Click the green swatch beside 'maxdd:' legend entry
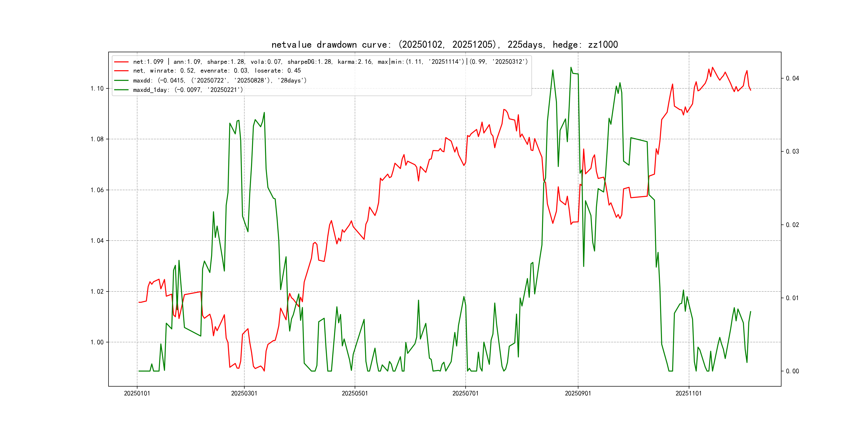This screenshot has width=868, height=434. (121, 81)
